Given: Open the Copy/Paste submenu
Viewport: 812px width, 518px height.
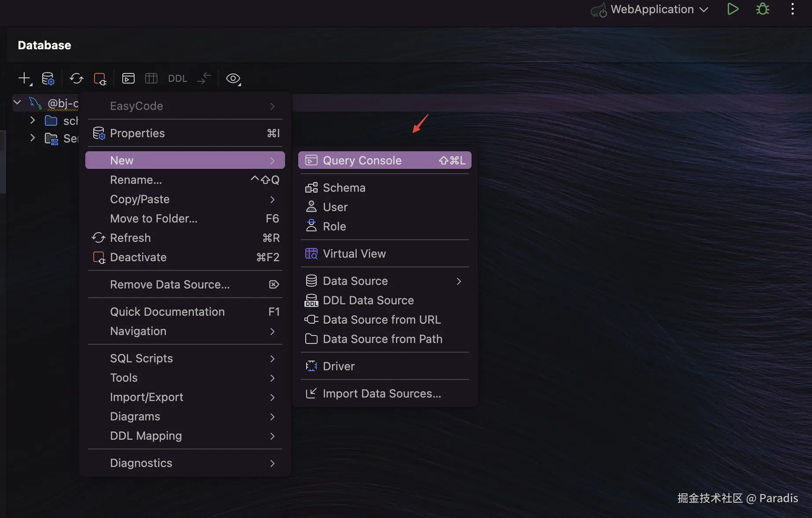Looking at the screenshot, I should click(185, 199).
